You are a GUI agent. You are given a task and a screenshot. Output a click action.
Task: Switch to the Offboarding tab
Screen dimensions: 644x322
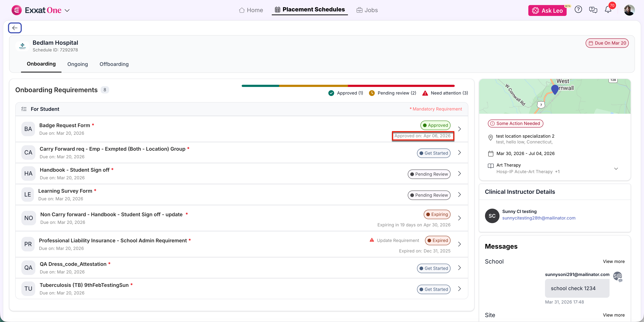114,64
